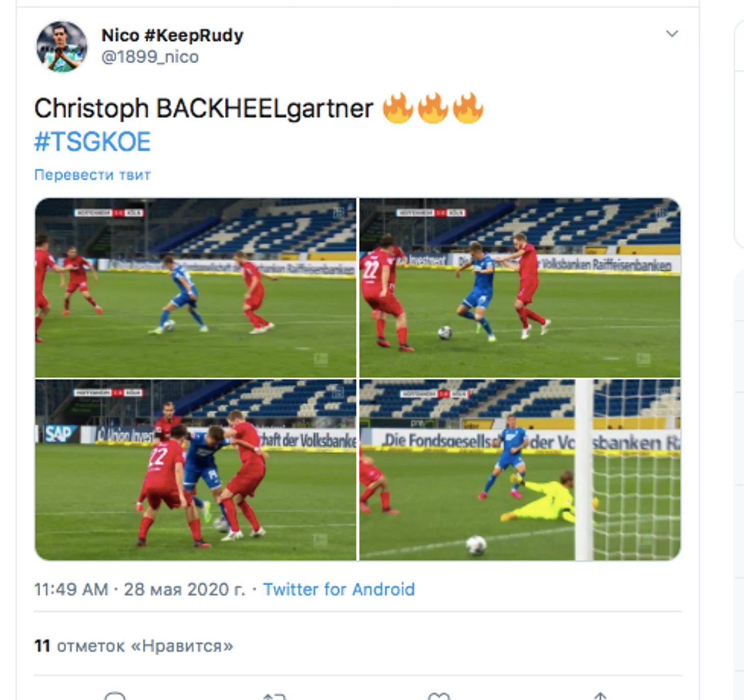Click the retweet arrows icon

[x=275, y=696]
